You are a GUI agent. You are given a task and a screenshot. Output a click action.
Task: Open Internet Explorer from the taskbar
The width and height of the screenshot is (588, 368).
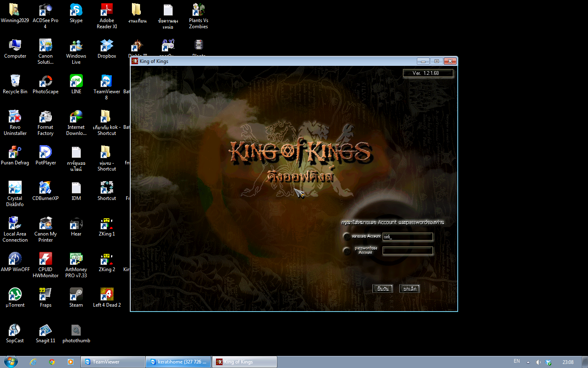click(x=33, y=362)
